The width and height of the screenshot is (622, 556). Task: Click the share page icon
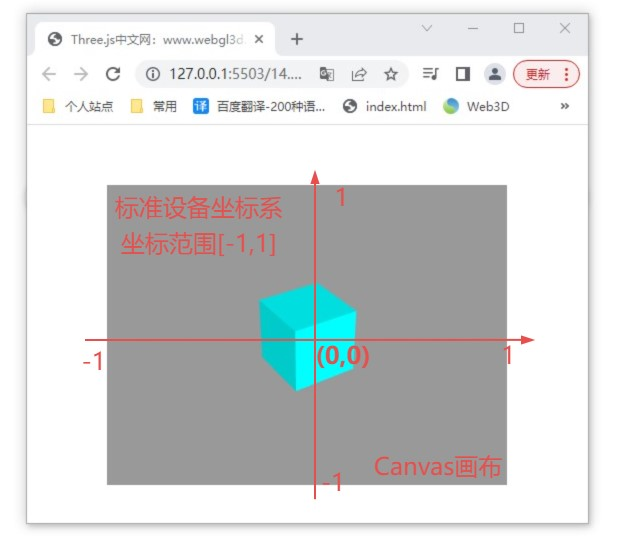pos(359,74)
